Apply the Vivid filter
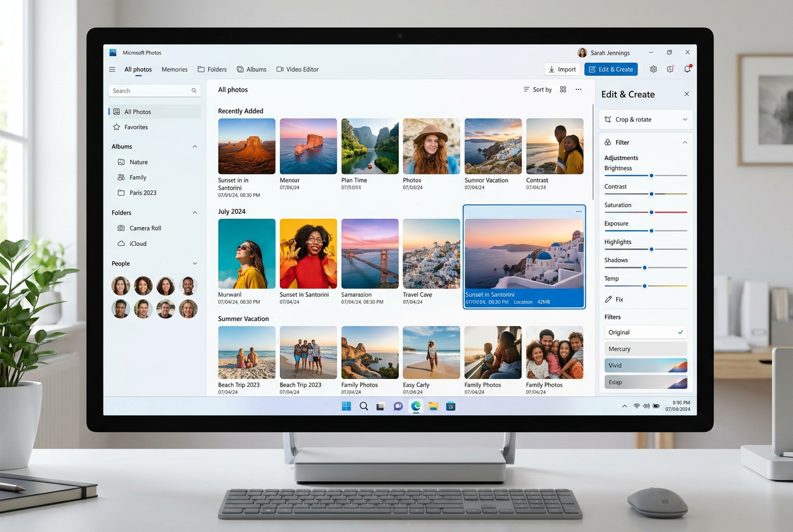The image size is (793, 532). [646, 365]
